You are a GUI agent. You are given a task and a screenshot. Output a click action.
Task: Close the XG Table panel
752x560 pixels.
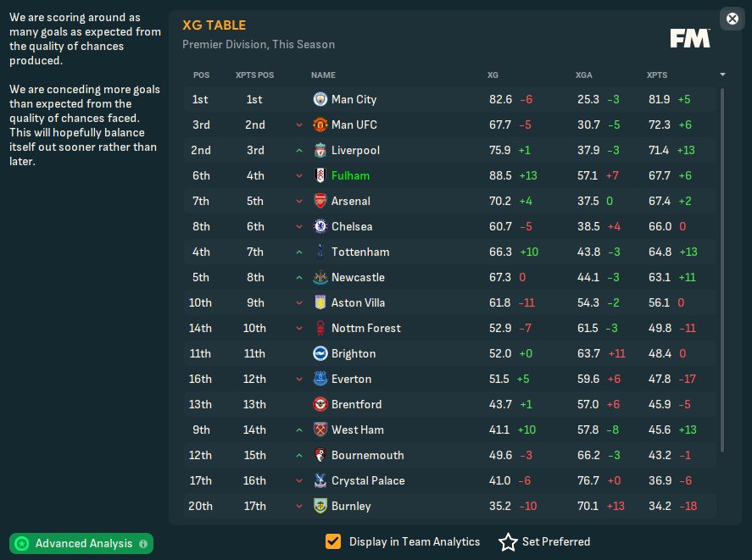[x=732, y=19]
